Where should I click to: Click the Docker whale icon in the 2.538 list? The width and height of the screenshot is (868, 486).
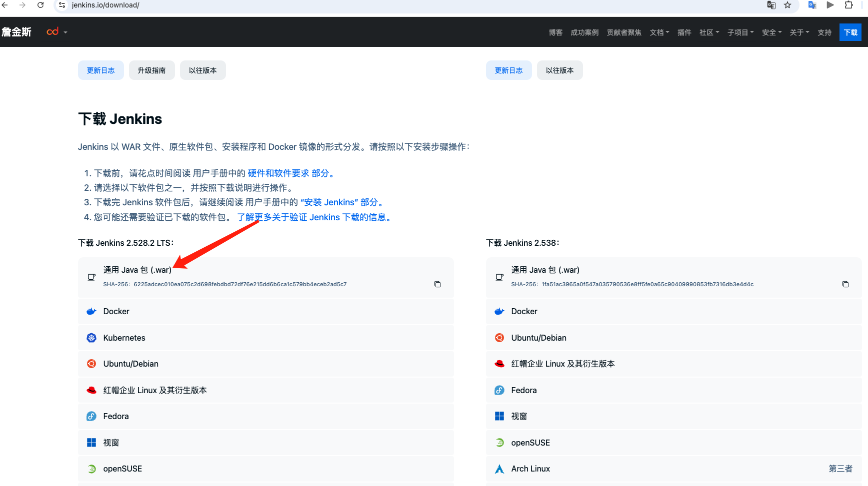(499, 311)
